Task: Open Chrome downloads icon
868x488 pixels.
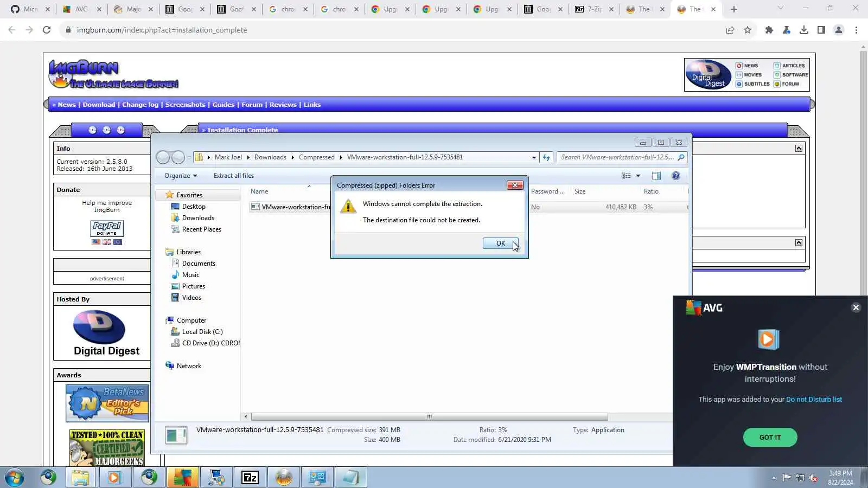Action: coord(804,30)
